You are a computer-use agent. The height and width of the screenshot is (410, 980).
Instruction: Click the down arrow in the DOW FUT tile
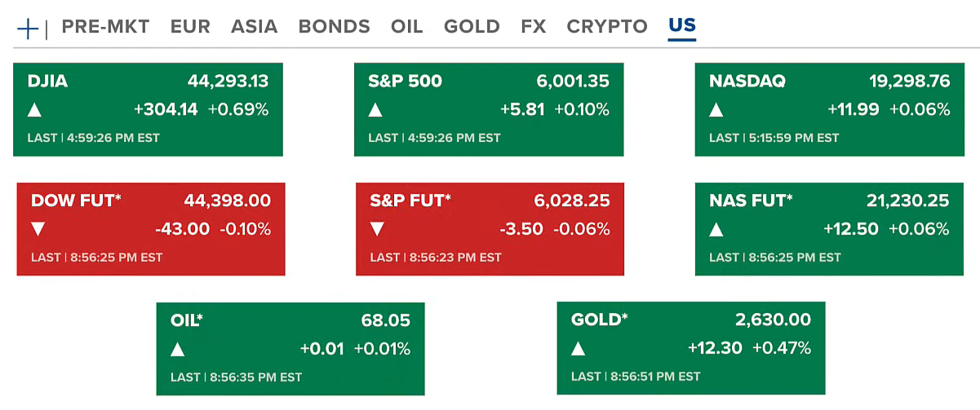[38, 229]
